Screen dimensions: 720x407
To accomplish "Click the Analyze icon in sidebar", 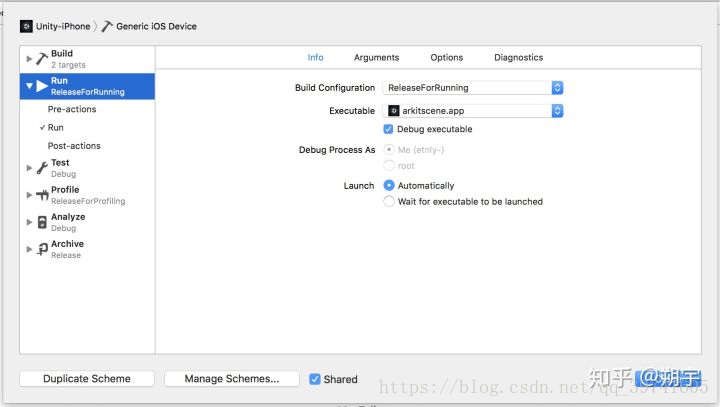I will (42, 222).
